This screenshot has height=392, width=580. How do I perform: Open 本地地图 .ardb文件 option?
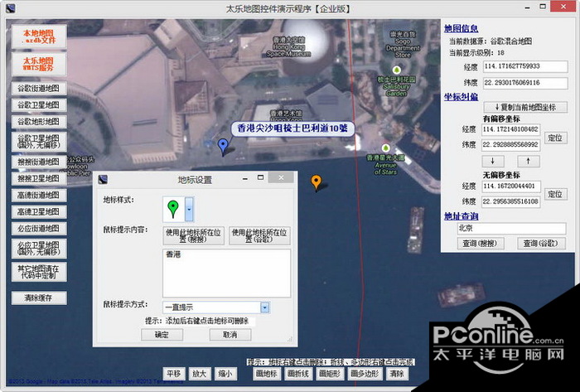coord(39,36)
